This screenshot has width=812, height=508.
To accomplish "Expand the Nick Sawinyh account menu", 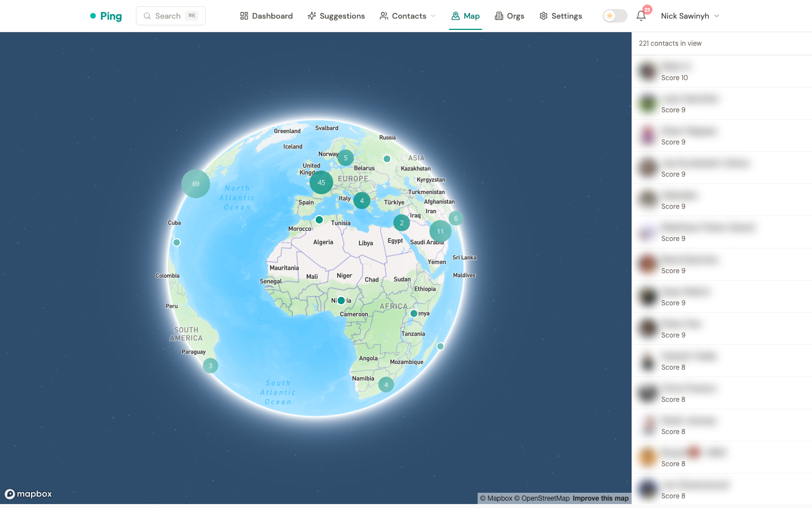I will coord(690,16).
